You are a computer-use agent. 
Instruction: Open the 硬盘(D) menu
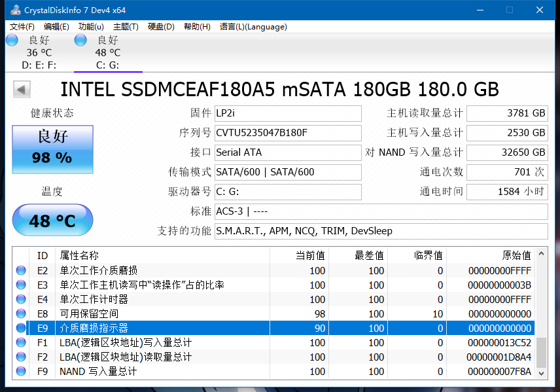click(161, 27)
